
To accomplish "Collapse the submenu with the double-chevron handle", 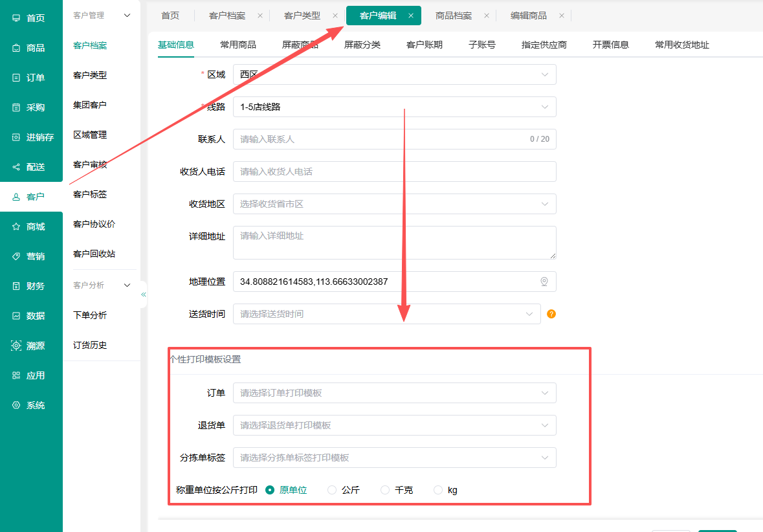I will click(x=144, y=294).
